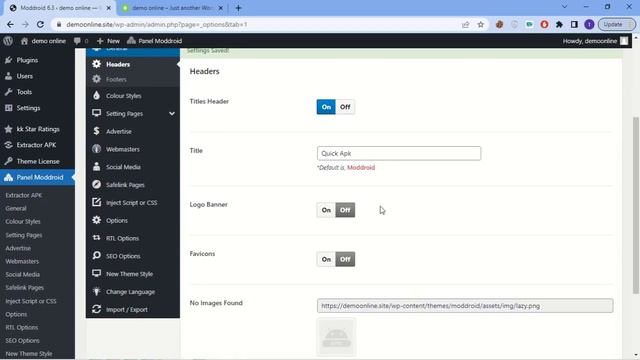Screen dimensions: 640x360
Task: Open Panel Moddroid in admin bar
Action: click(154, 41)
